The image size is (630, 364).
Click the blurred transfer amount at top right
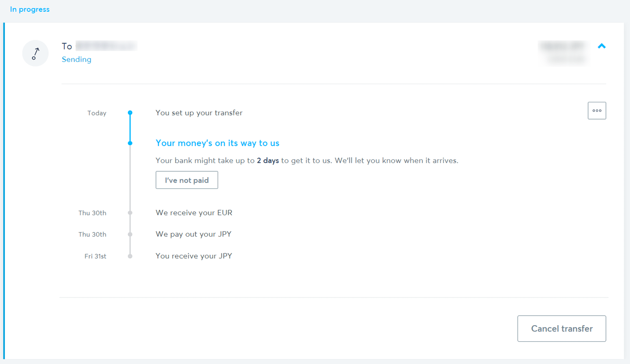click(x=563, y=46)
